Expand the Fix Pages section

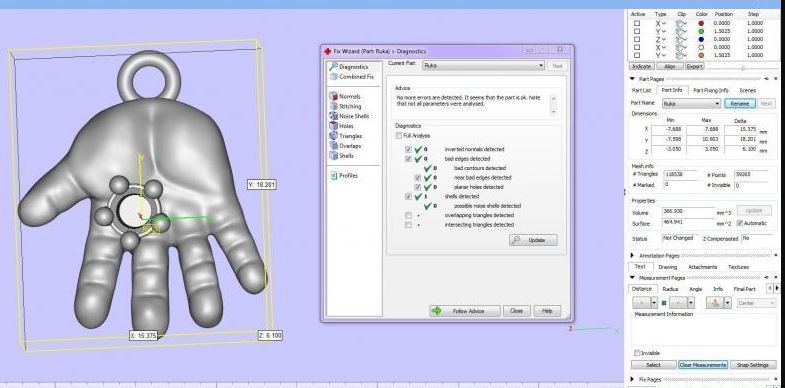[x=632, y=379]
